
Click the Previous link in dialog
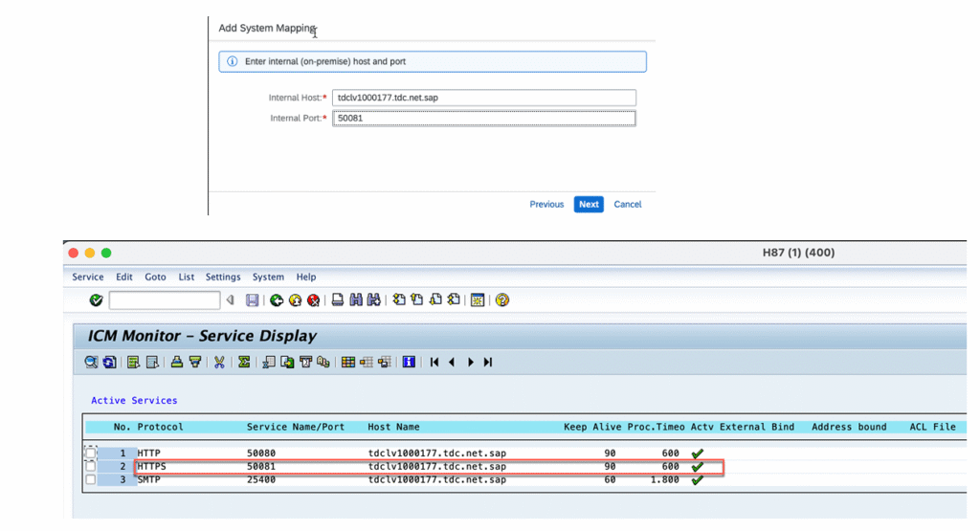(546, 204)
